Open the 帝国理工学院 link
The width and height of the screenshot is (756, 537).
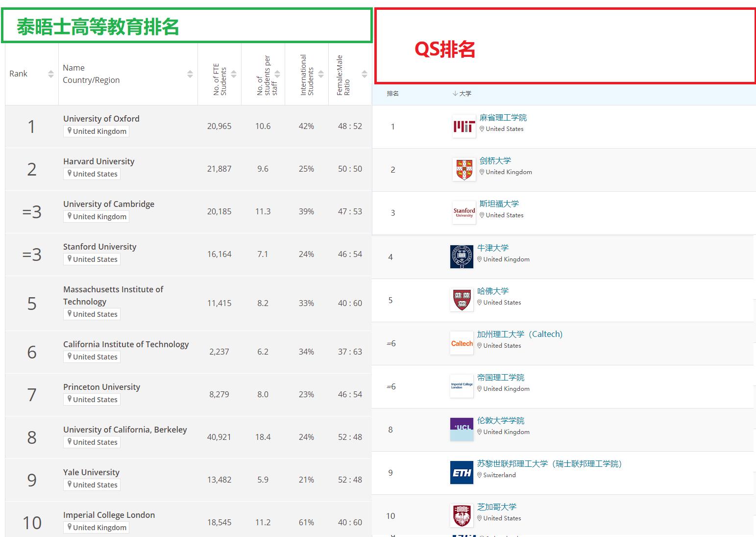pos(500,377)
